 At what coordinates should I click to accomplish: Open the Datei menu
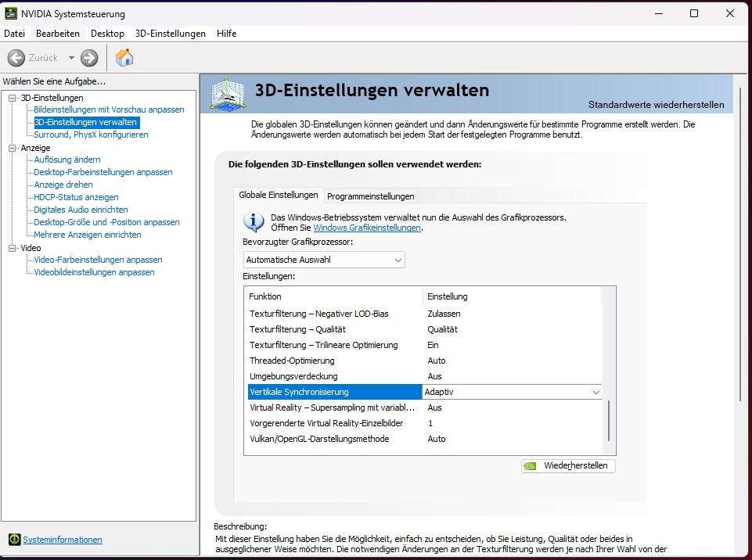[14, 34]
